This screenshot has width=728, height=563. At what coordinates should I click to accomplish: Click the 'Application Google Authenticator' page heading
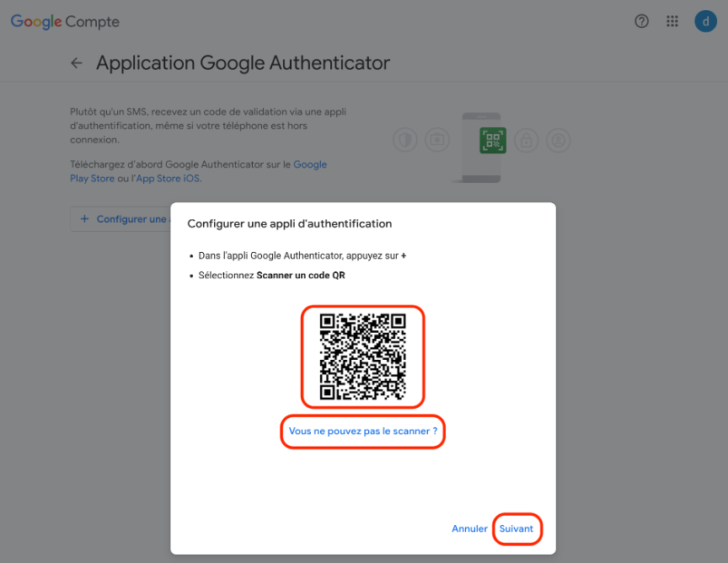[x=243, y=62]
